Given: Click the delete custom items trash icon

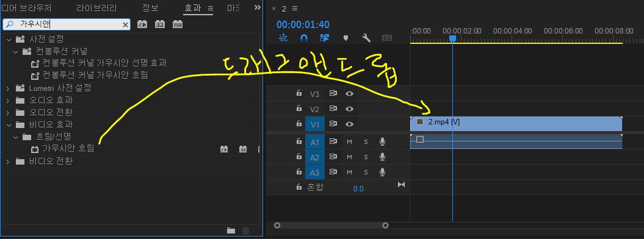Looking at the screenshot, I should tap(245, 230).
